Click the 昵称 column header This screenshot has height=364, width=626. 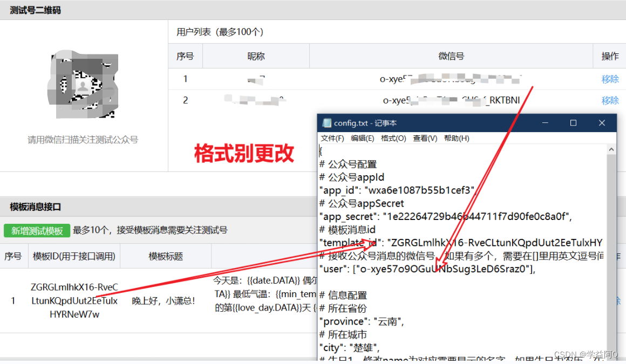click(x=256, y=56)
